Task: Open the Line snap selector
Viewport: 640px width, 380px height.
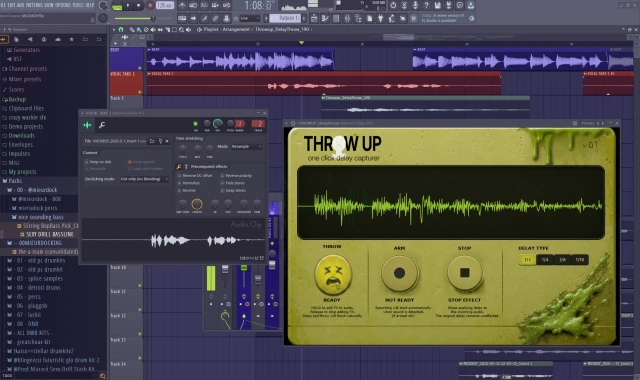Action: (x=249, y=18)
